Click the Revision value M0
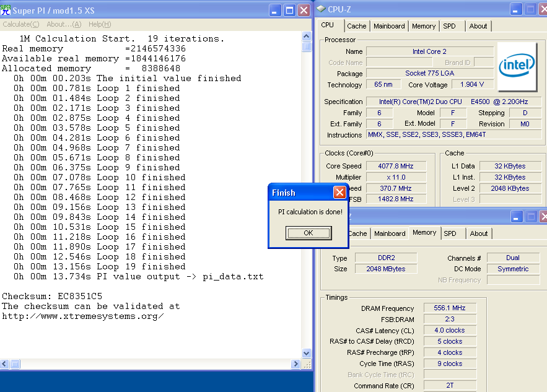547x392 pixels. [525, 124]
